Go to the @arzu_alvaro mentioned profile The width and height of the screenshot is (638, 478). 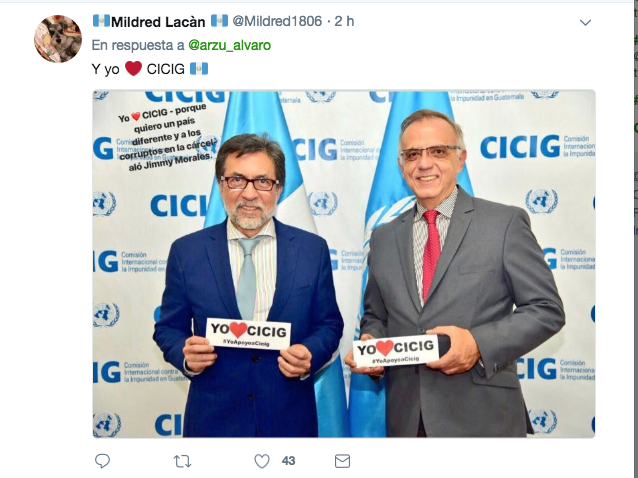tap(229, 45)
